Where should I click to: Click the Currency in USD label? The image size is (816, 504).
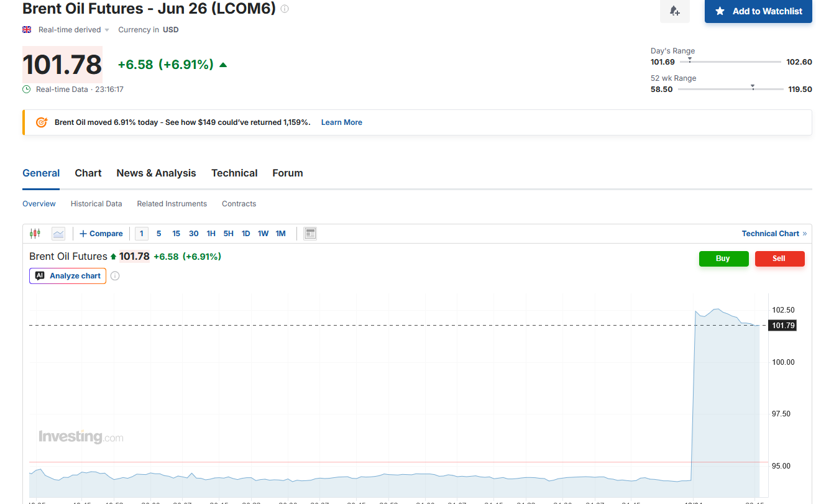click(149, 30)
